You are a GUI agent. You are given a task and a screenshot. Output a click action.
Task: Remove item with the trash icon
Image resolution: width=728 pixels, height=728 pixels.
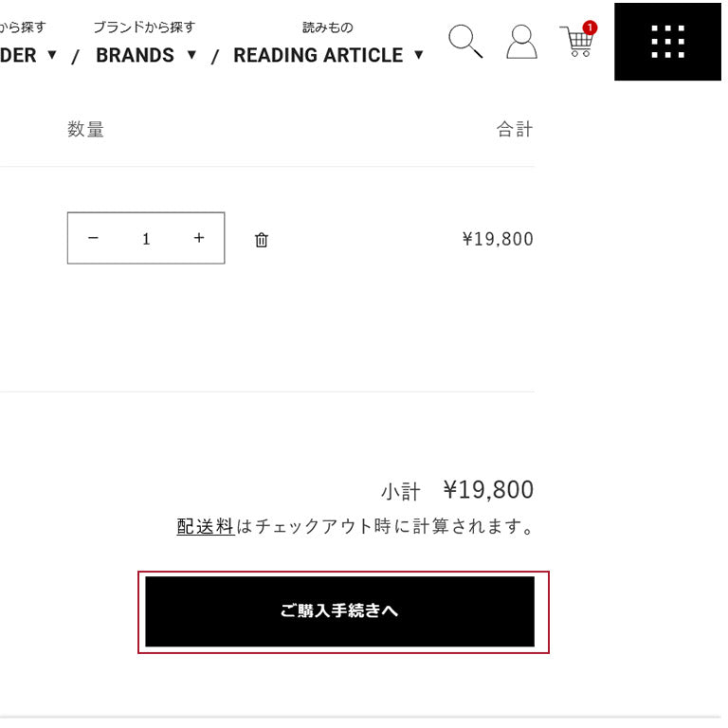(262, 240)
